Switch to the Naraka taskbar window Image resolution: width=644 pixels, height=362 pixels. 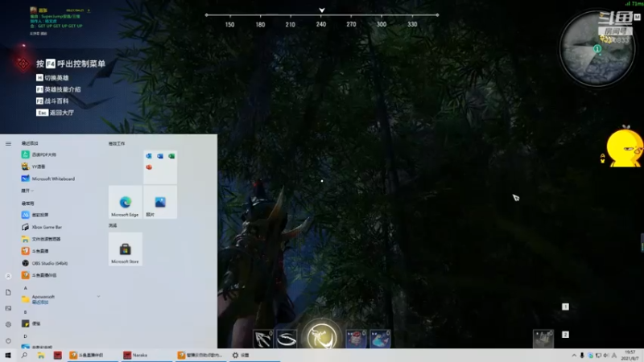(146, 355)
